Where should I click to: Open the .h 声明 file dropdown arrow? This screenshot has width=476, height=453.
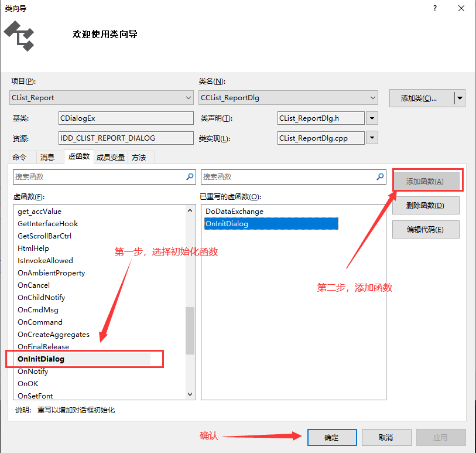coord(371,118)
